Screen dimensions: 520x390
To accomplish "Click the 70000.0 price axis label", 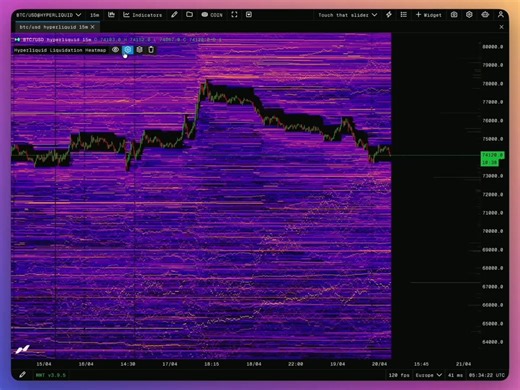I will (492, 231).
